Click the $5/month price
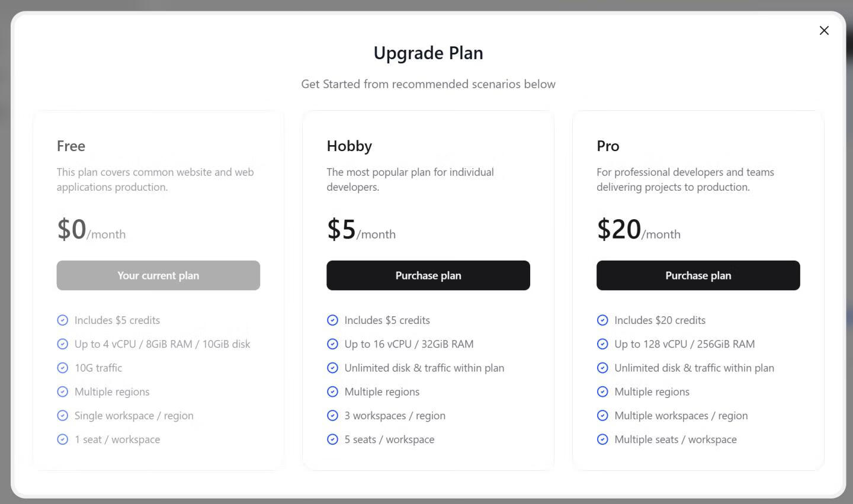This screenshot has height=504, width=853. (361, 230)
